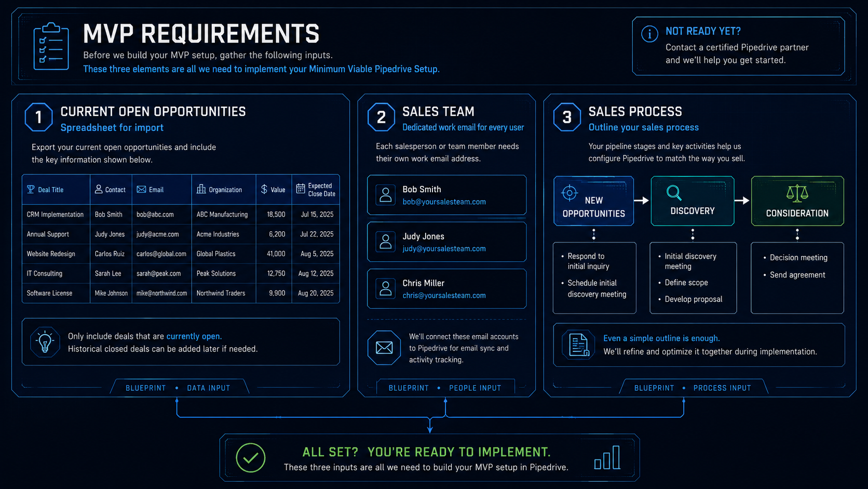The height and width of the screenshot is (489, 868).
Task: Click 'Respond to initial inquiry' activity
Action: pos(589,261)
